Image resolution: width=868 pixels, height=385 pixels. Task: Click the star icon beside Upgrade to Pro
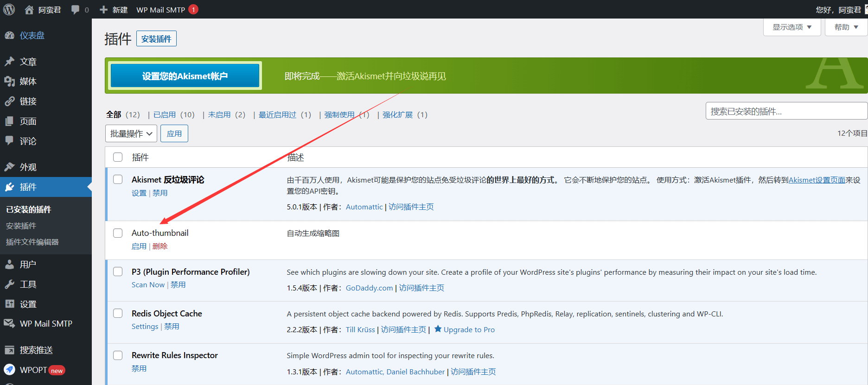pos(438,329)
